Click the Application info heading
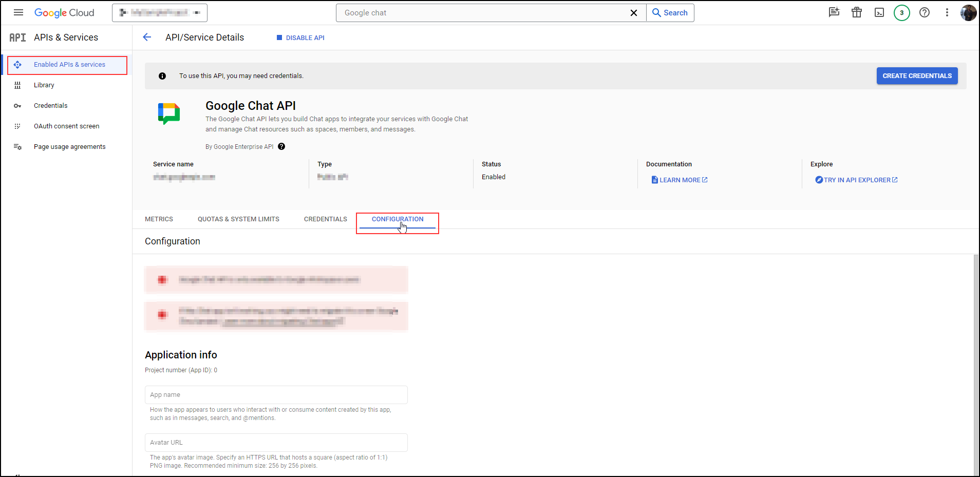Screen dimensions: 980x477 pos(181,355)
